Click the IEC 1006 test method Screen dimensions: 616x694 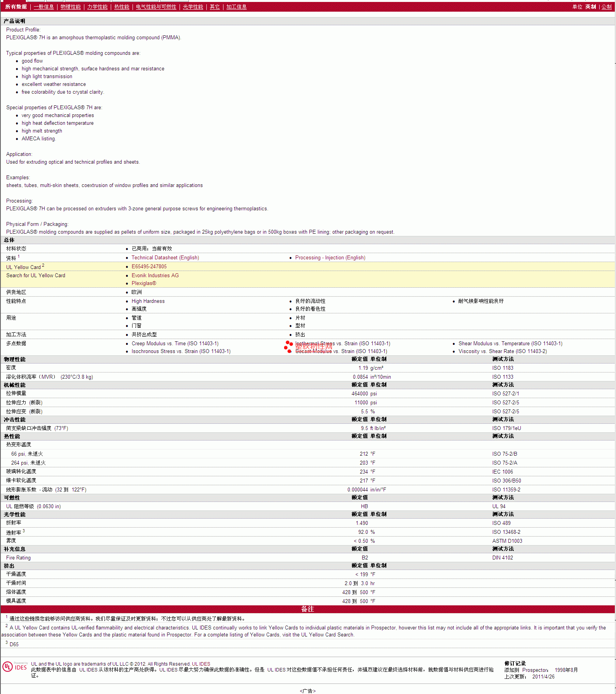coord(503,472)
